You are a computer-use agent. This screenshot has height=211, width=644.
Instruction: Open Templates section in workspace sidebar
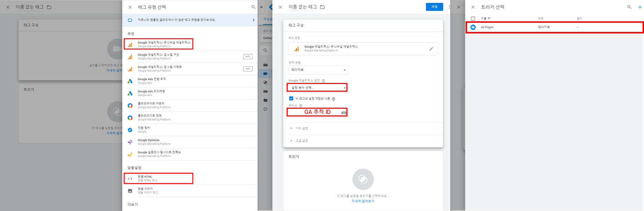[265, 109]
